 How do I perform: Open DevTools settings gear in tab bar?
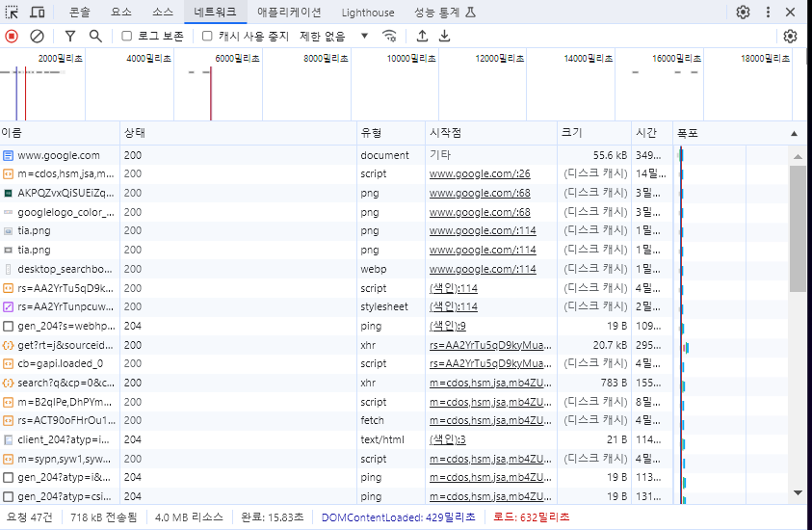[743, 12]
